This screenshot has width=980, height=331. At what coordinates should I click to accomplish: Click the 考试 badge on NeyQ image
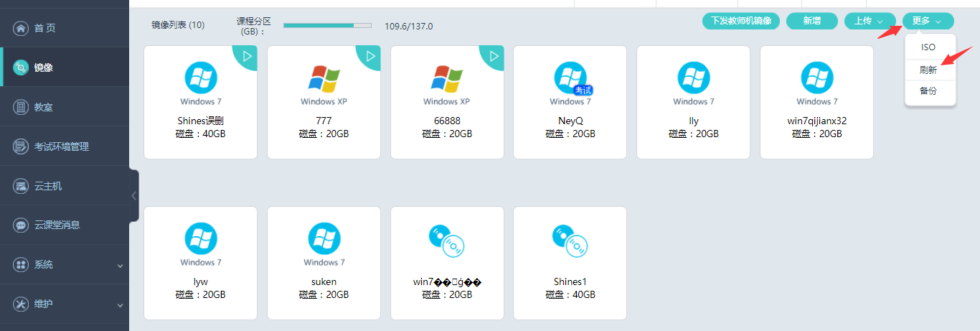tap(582, 90)
